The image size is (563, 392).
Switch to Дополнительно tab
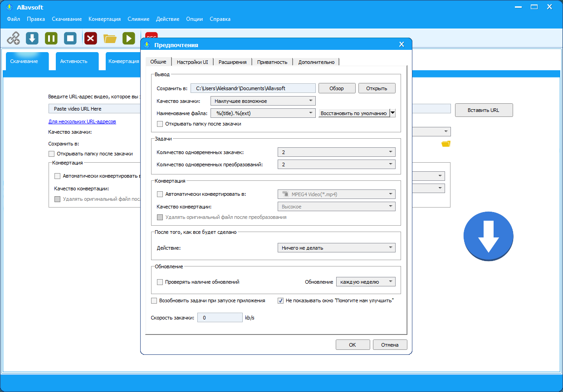(316, 62)
